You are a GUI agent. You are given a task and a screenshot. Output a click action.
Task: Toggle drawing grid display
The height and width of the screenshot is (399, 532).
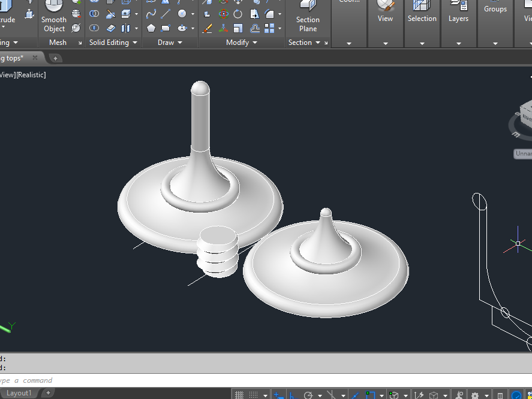(x=239, y=395)
